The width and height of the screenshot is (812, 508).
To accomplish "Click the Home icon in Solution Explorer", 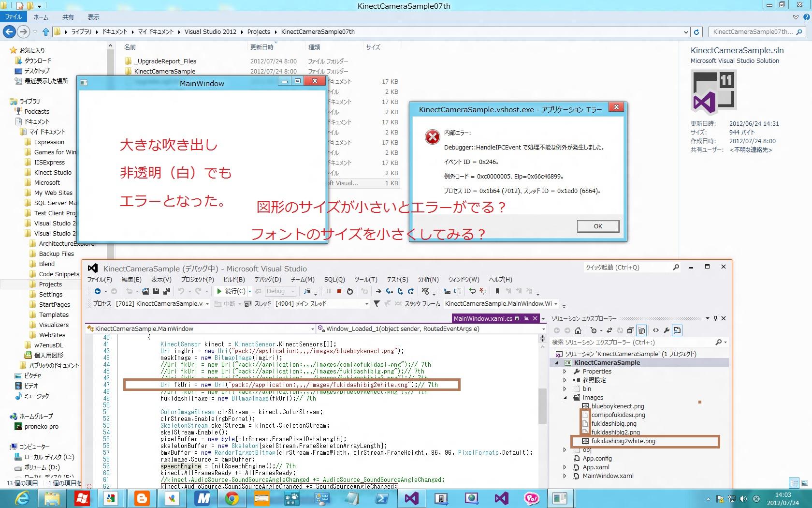I will click(578, 330).
